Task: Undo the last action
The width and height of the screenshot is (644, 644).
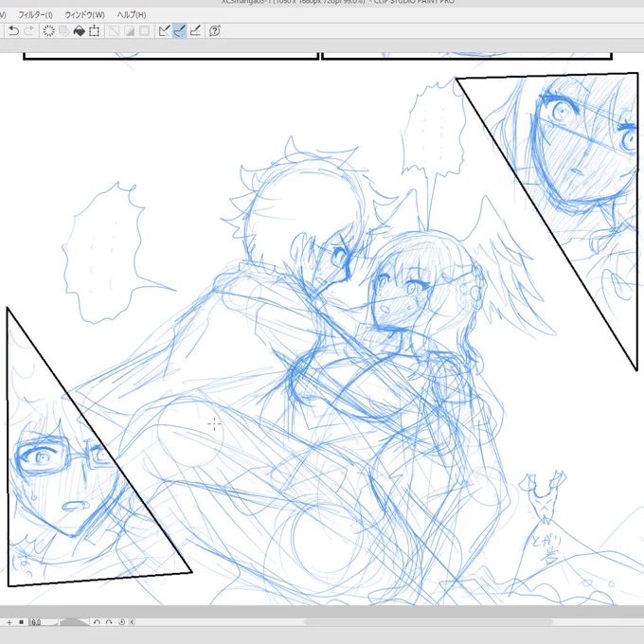Action: (x=13, y=31)
